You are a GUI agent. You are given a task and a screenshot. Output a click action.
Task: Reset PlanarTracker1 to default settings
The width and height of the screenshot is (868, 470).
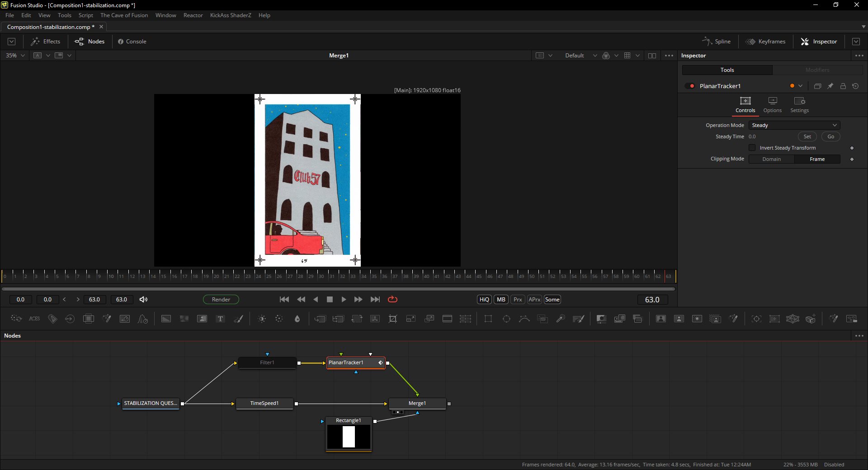[855, 86]
